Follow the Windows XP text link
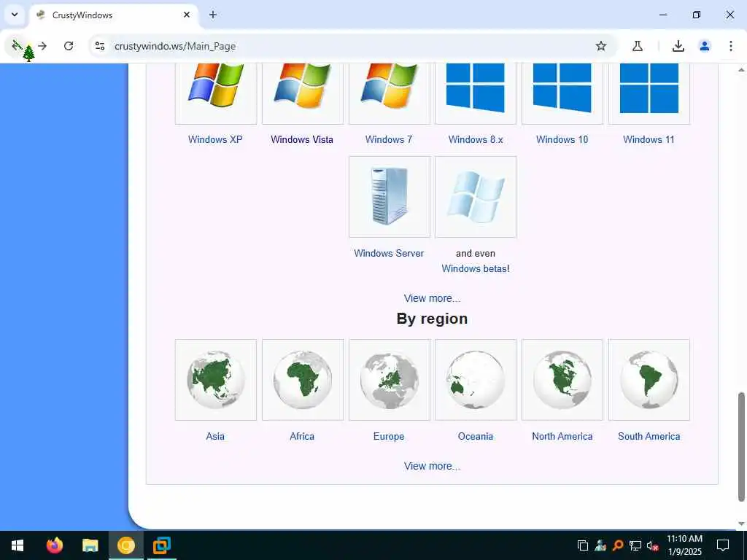747x560 pixels. tap(215, 139)
